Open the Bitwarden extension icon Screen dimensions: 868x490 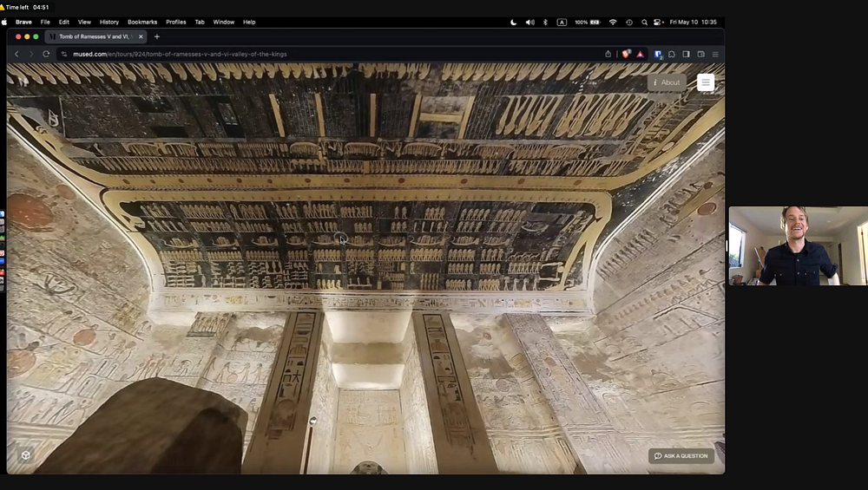(x=658, y=54)
